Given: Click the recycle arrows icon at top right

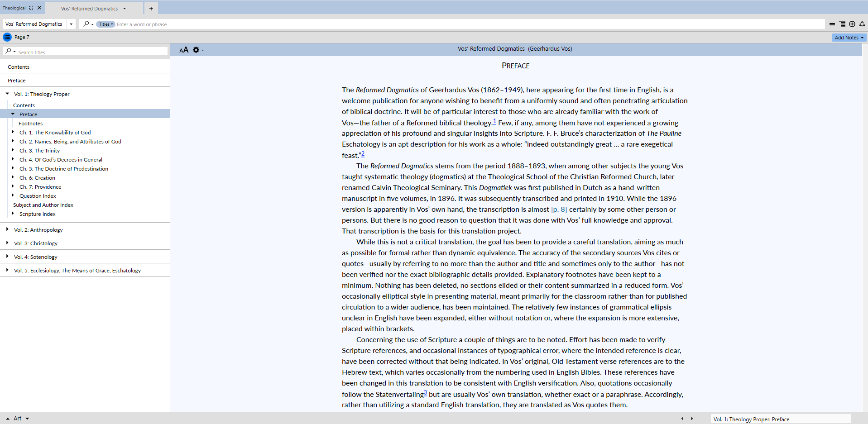Looking at the screenshot, I should [862, 24].
